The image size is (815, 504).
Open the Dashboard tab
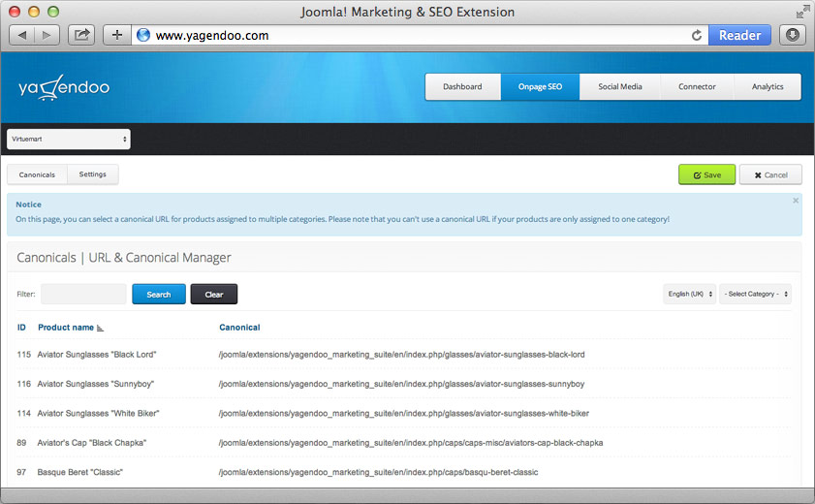pos(462,87)
